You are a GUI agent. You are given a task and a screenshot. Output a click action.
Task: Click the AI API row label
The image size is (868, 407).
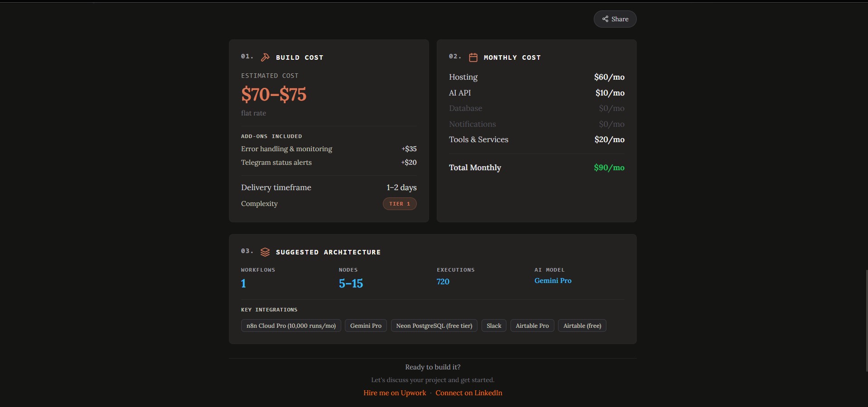tap(460, 93)
